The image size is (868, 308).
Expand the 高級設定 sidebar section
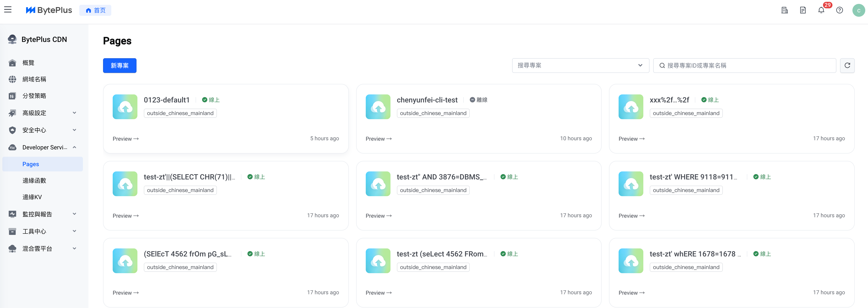tap(42, 113)
